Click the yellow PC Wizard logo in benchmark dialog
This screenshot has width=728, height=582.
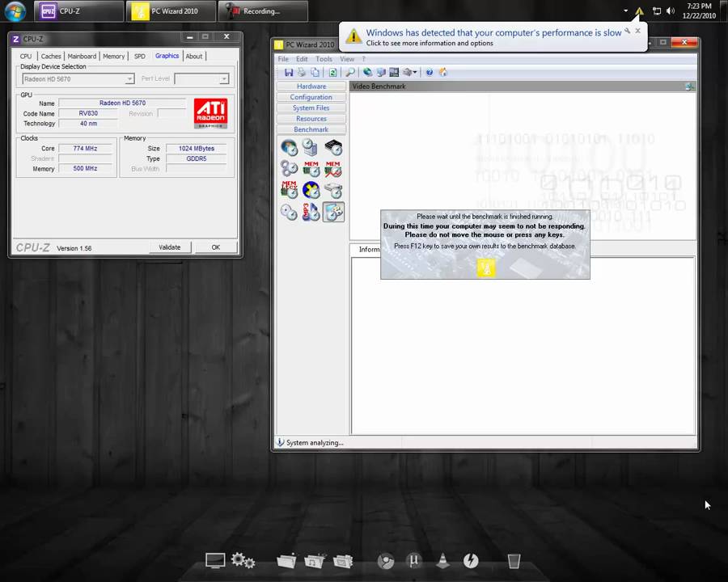point(485,268)
